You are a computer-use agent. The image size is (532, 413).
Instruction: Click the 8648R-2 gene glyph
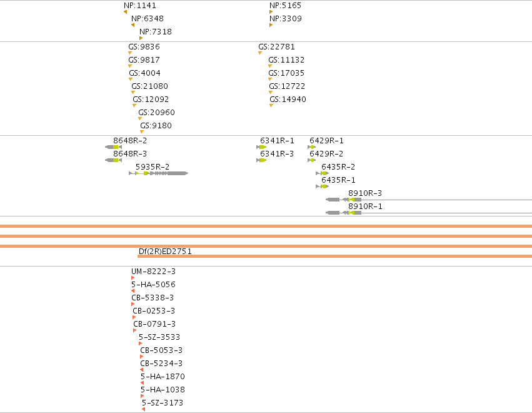[113, 147]
